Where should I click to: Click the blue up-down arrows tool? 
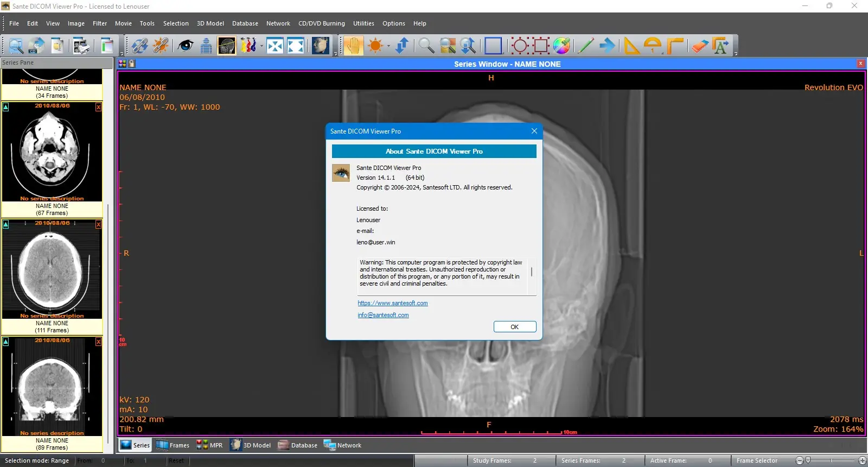tap(402, 46)
